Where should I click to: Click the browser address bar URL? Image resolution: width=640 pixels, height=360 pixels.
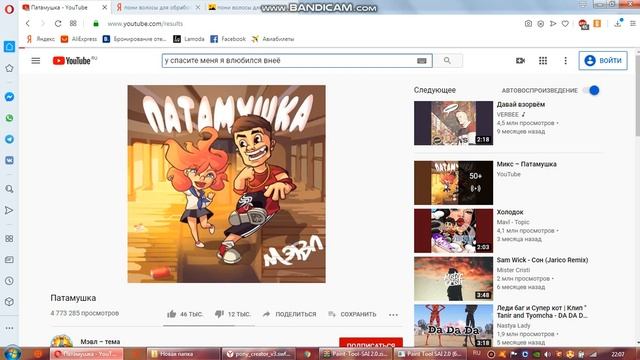click(x=145, y=24)
